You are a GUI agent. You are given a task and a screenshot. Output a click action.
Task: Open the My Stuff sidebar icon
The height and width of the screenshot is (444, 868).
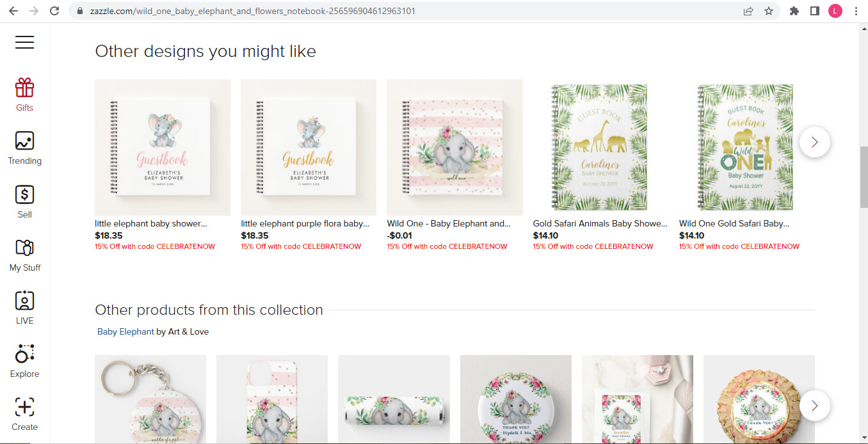coord(25,255)
